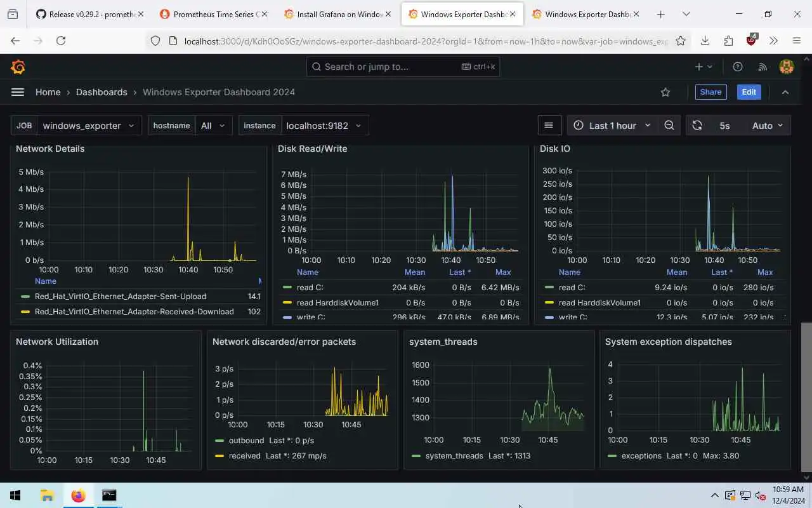
Task: Open the Last 1 hour time picker
Action: [x=613, y=125]
